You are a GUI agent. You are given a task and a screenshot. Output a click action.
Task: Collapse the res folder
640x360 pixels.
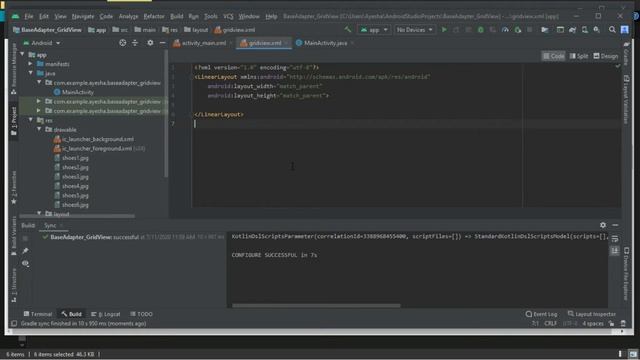click(x=31, y=120)
